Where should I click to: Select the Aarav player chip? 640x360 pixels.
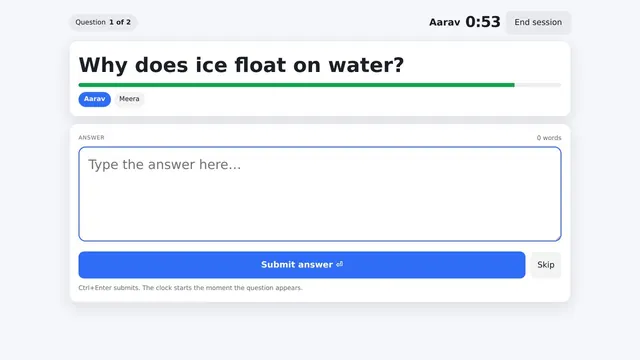coord(94,99)
